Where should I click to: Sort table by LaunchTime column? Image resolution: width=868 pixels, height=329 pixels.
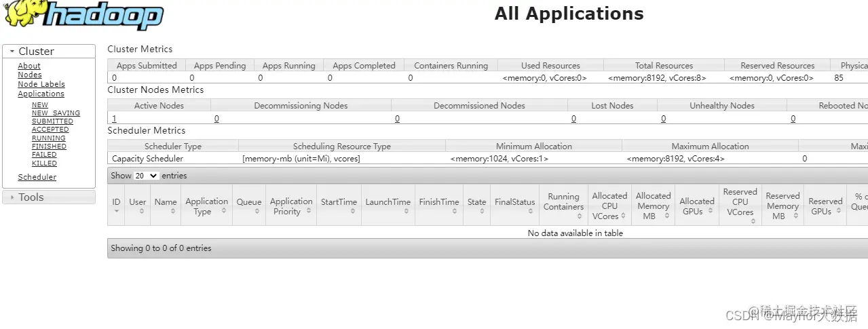point(388,205)
